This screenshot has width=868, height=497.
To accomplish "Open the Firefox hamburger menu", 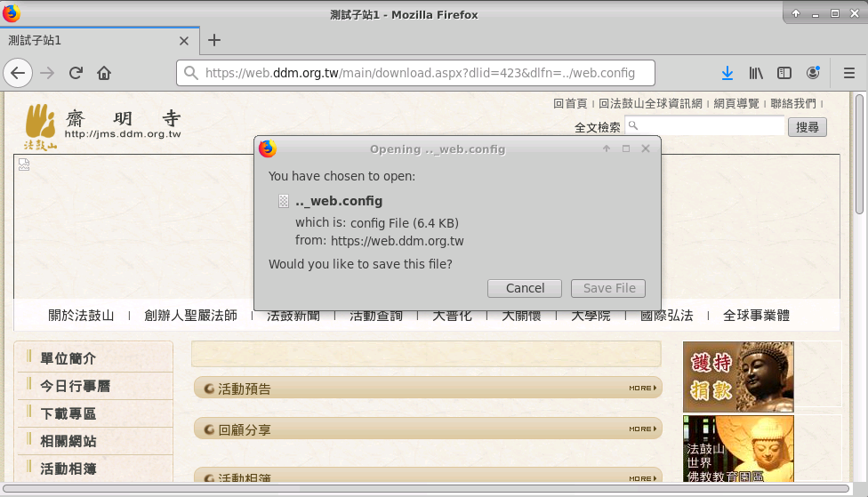I will point(849,73).
